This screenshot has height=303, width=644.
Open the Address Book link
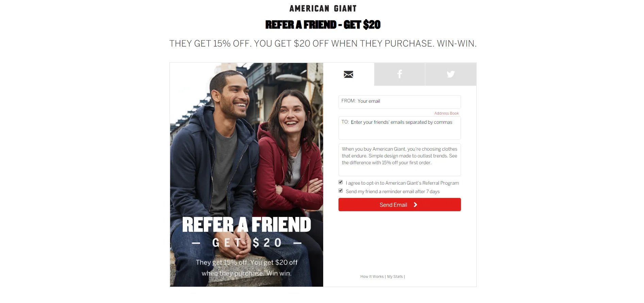pos(446,113)
